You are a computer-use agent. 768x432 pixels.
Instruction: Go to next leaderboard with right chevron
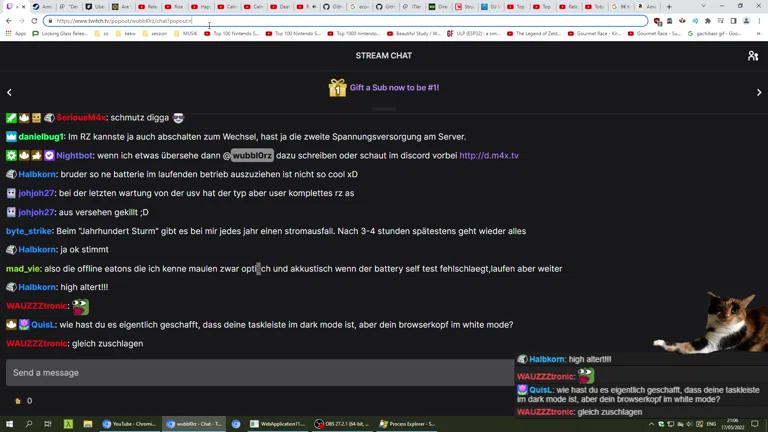(x=759, y=92)
